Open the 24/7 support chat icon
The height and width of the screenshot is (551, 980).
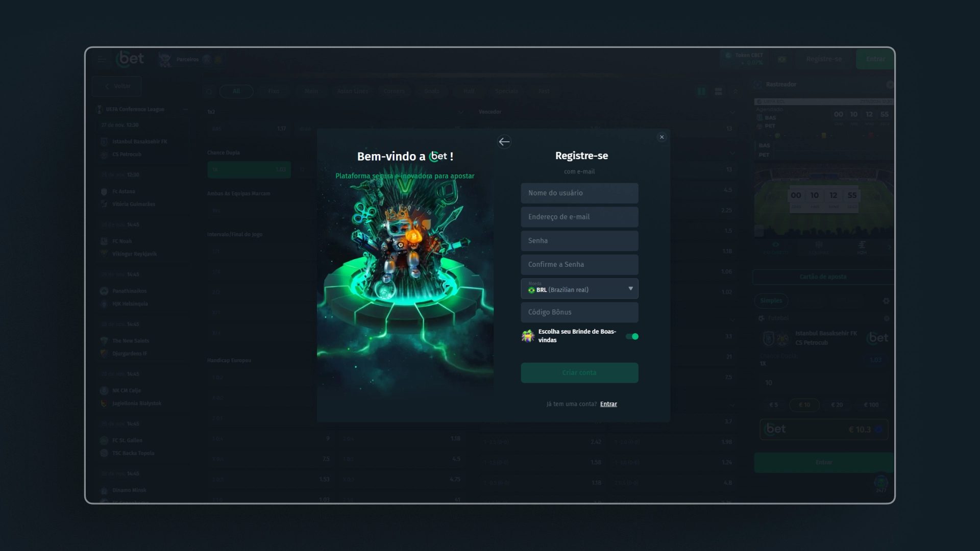[881, 484]
